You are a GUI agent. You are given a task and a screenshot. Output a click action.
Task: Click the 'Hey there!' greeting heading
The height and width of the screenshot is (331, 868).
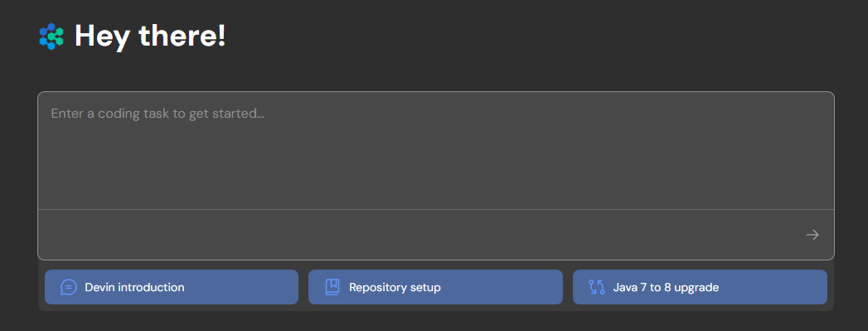[150, 37]
